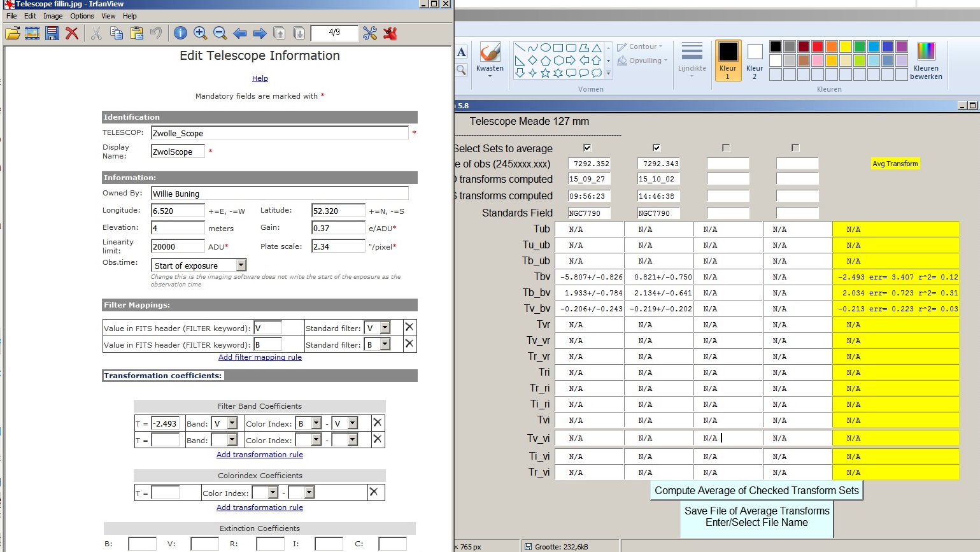Zoom in using the magnifier plus icon
The height and width of the screenshot is (552, 980).
pyautogui.click(x=200, y=33)
